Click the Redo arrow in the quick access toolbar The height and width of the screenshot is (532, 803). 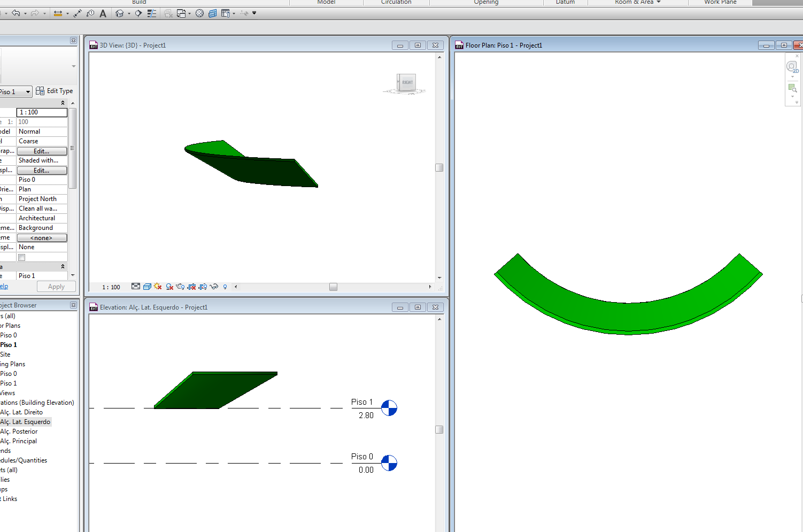[x=35, y=13]
